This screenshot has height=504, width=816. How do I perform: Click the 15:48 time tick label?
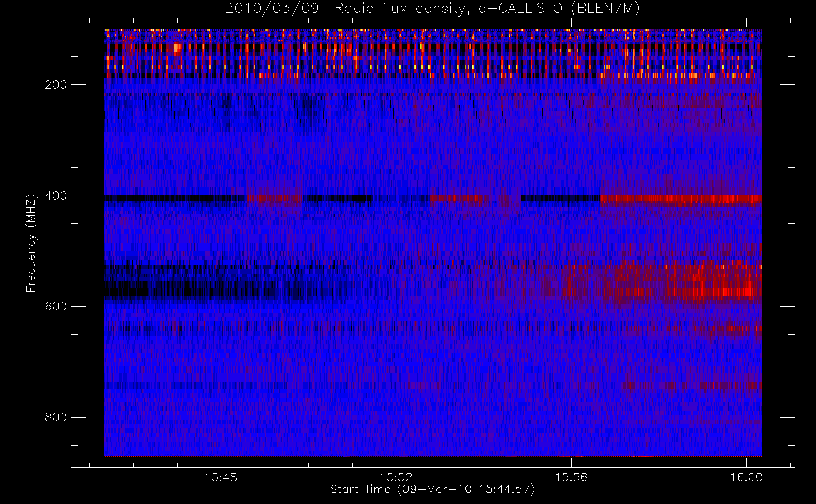[x=221, y=477]
